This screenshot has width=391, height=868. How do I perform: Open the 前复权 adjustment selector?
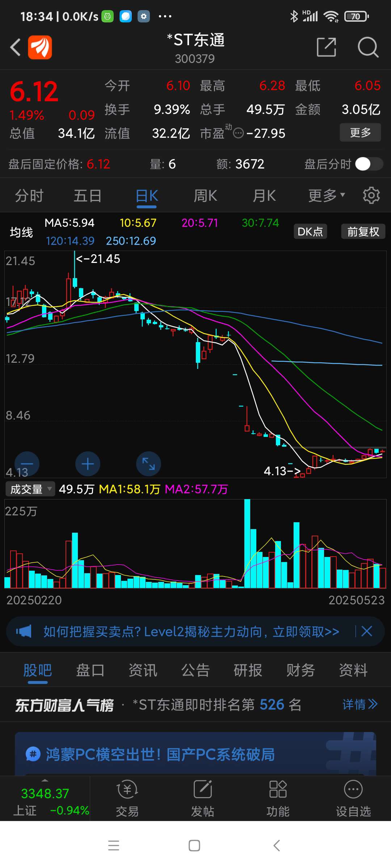[x=363, y=231]
